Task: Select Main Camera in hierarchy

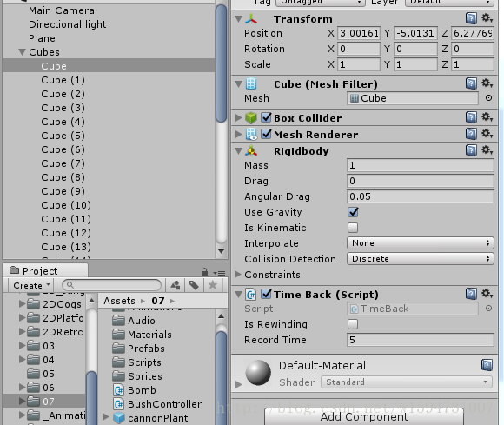Action: tap(62, 10)
